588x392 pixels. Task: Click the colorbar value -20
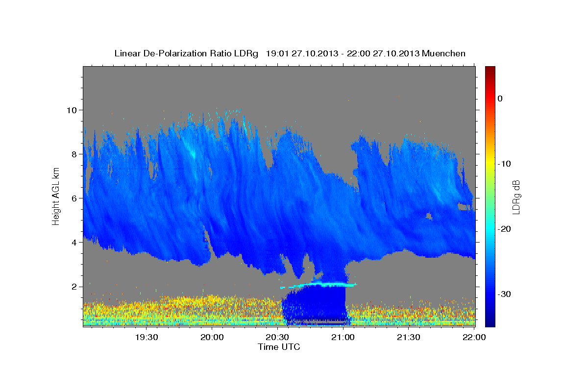pos(504,229)
